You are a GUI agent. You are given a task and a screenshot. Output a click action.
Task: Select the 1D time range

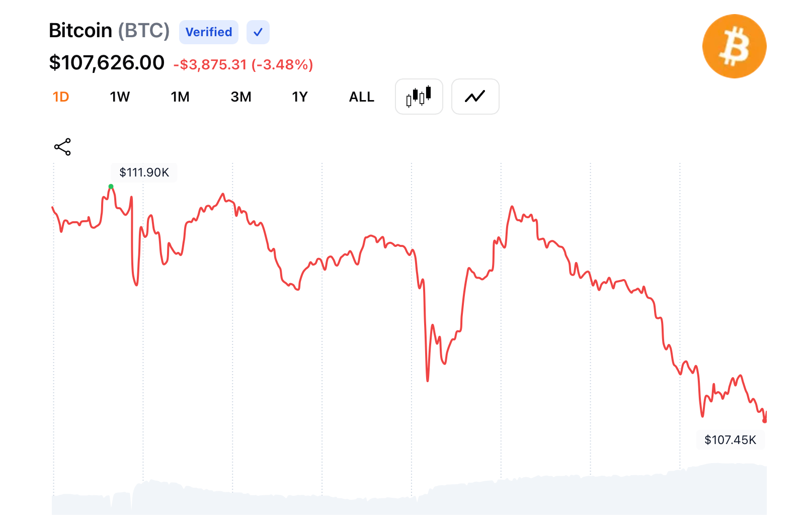(61, 97)
